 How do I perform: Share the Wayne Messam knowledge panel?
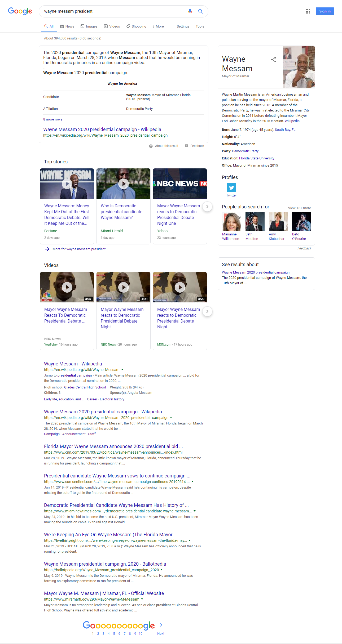274,60
